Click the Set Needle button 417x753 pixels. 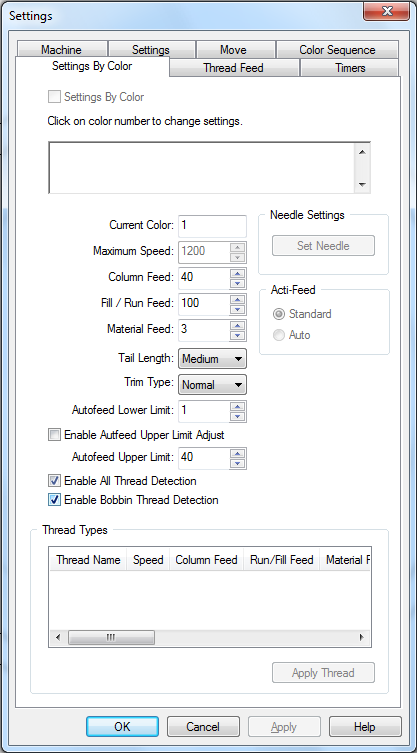[323, 246]
